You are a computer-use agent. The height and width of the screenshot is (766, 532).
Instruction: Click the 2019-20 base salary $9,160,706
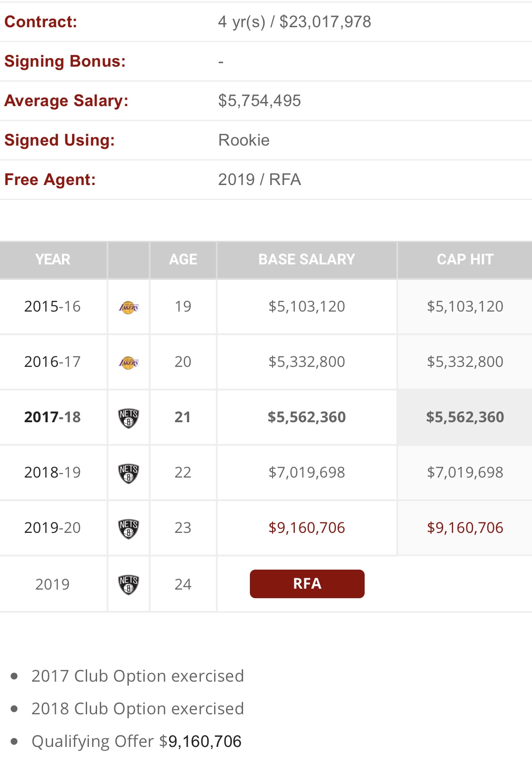[307, 528]
